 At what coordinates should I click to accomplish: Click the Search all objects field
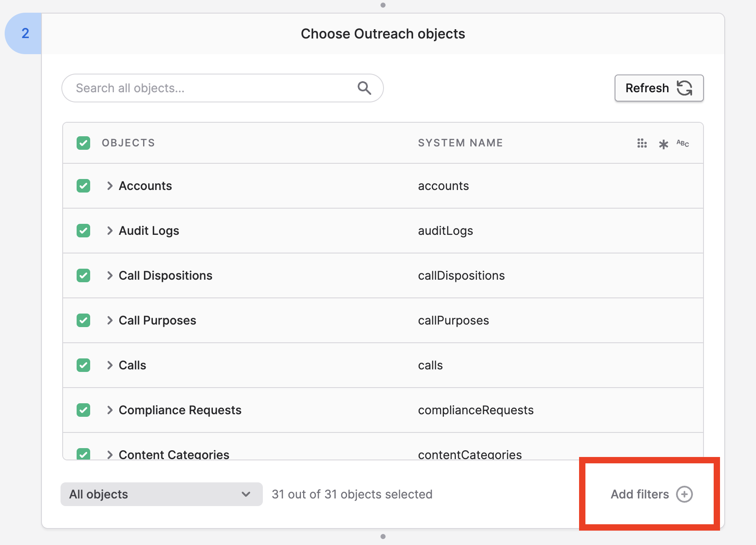pos(223,88)
